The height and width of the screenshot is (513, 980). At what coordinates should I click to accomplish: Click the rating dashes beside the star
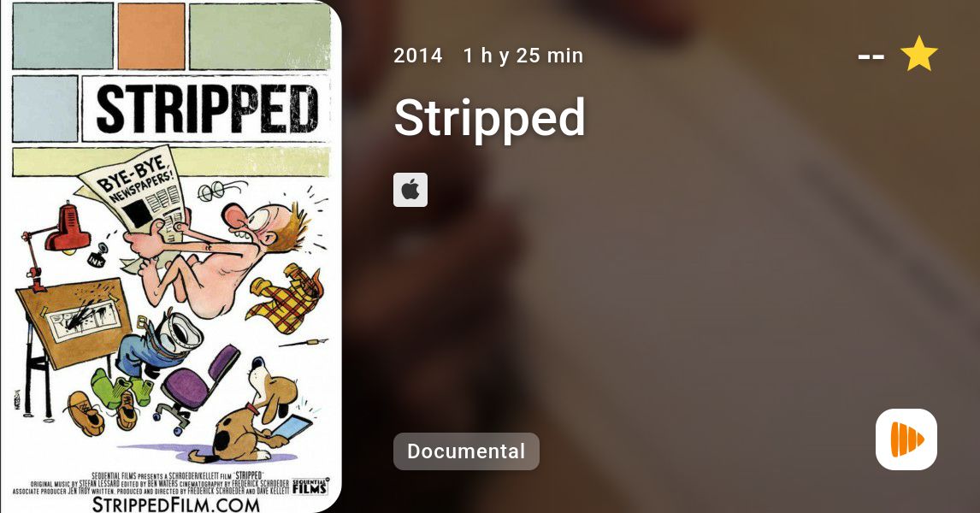tap(871, 56)
